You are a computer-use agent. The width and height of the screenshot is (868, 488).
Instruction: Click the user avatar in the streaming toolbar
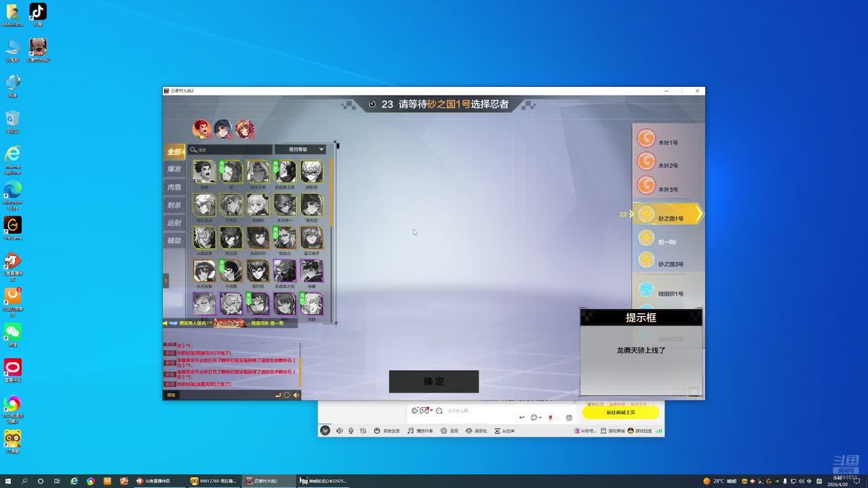pos(325,430)
